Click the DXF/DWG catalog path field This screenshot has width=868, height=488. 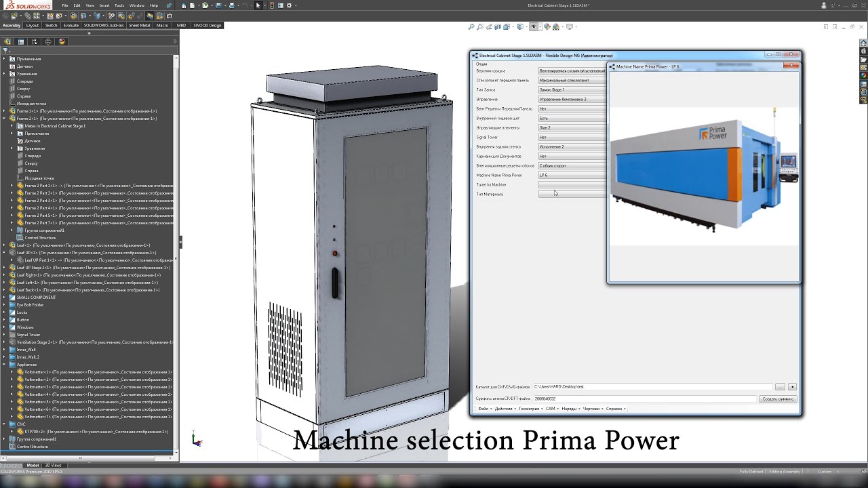click(652, 387)
